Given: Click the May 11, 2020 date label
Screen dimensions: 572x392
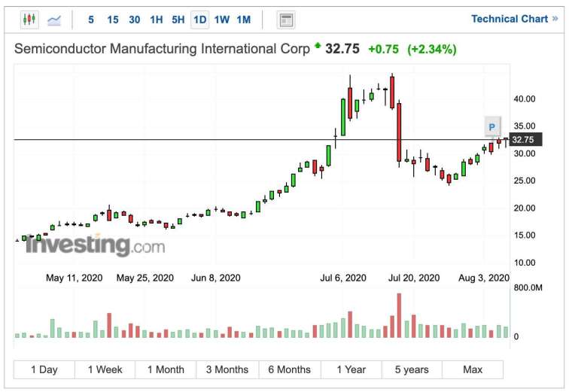Looking at the screenshot, I should point(74,278).
